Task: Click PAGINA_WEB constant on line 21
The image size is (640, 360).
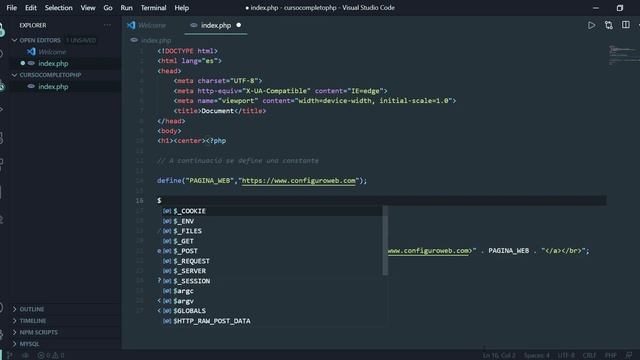Action: (509, 251)
